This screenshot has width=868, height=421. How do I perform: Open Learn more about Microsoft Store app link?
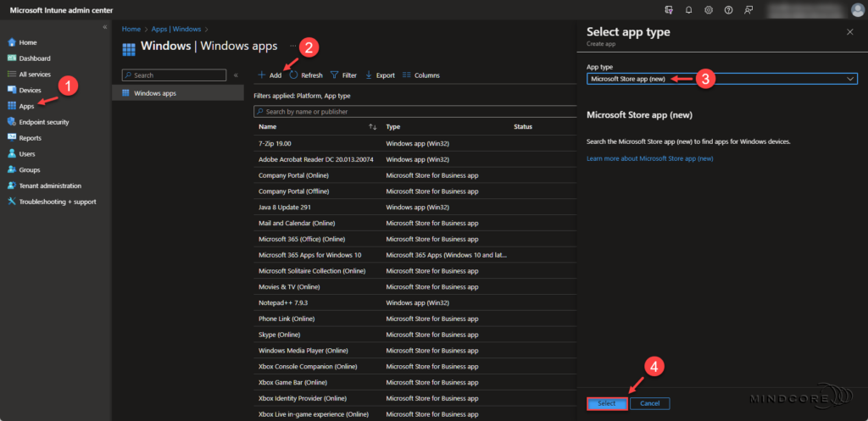650,158
